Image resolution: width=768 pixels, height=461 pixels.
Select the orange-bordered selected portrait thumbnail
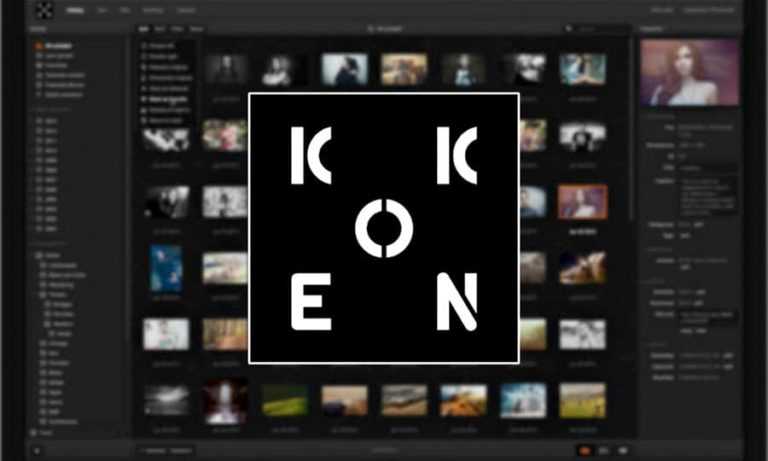tap(582, 201)
